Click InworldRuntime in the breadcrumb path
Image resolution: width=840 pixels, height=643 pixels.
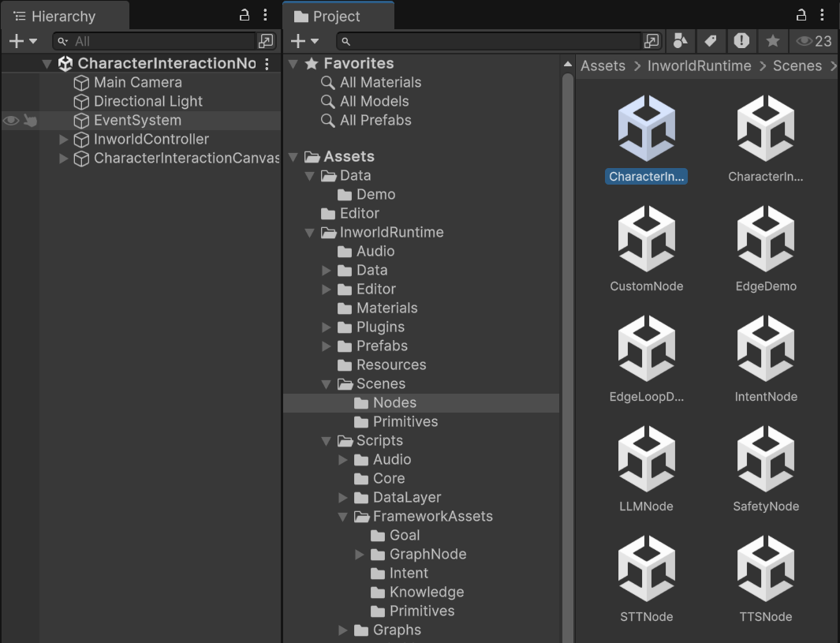pyautogui.click(x=699, y=66)
